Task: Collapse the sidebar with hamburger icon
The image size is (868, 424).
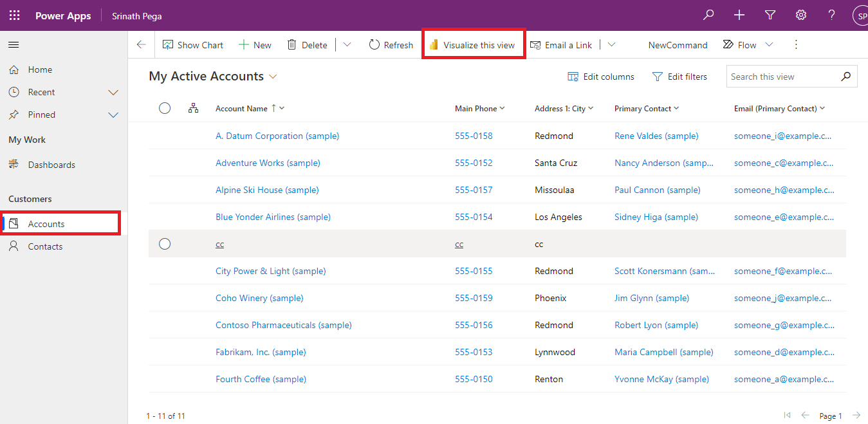Action: tap(14, 45)
